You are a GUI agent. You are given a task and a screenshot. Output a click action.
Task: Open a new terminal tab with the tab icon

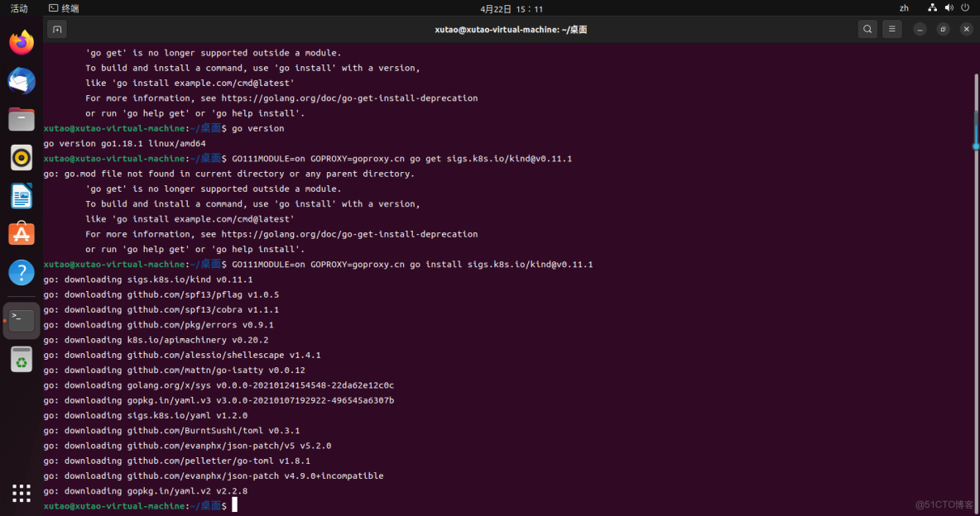point(56,29)
